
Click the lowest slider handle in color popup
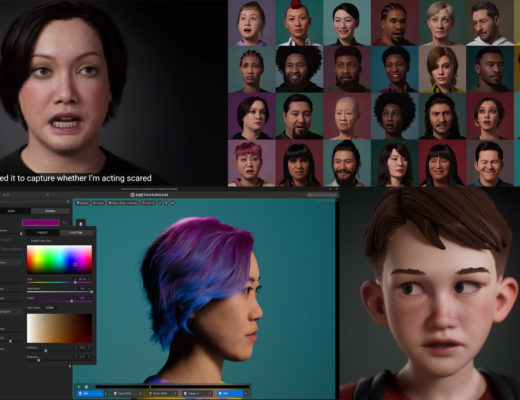pos(39,360)
